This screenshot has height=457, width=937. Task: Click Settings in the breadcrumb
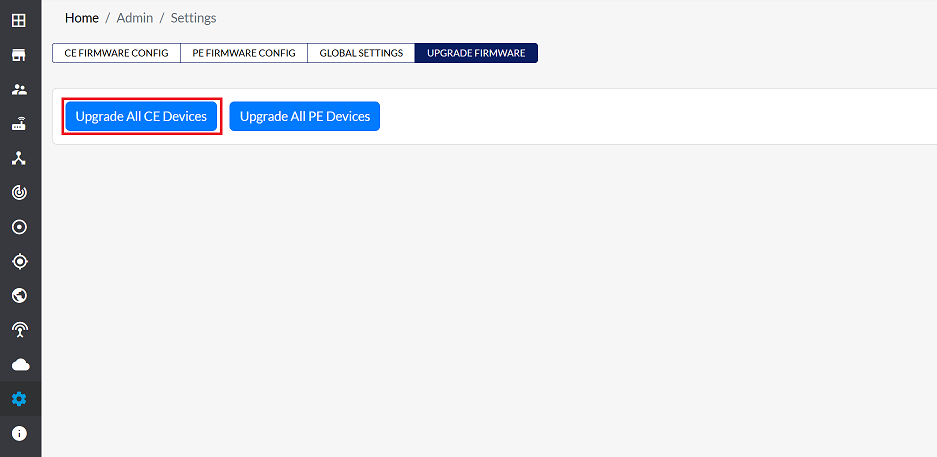tap(194, 18)
